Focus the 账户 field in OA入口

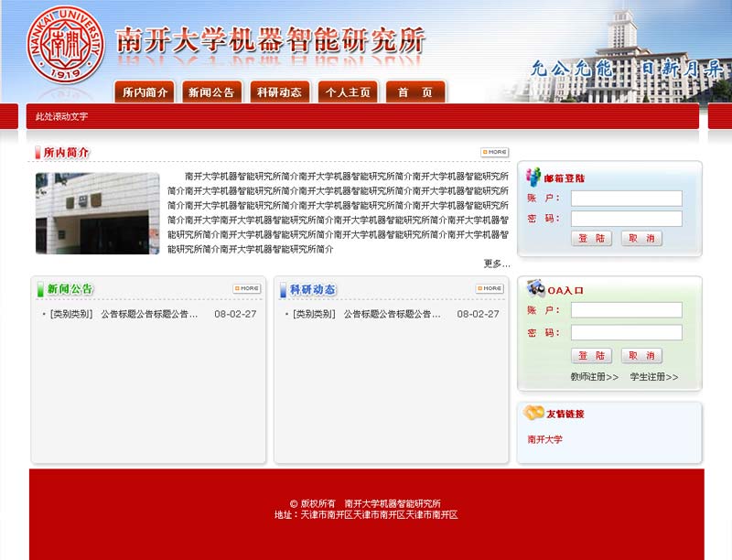pos(627,310)
